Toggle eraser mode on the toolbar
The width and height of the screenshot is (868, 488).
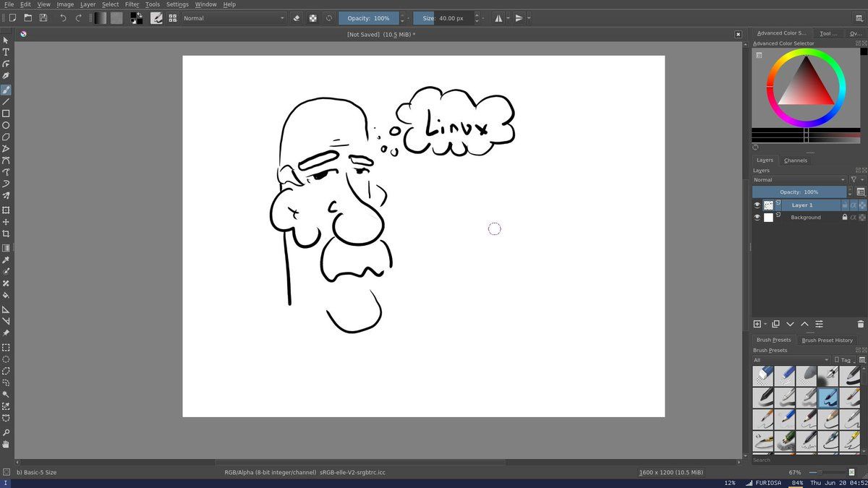point(297,18)
